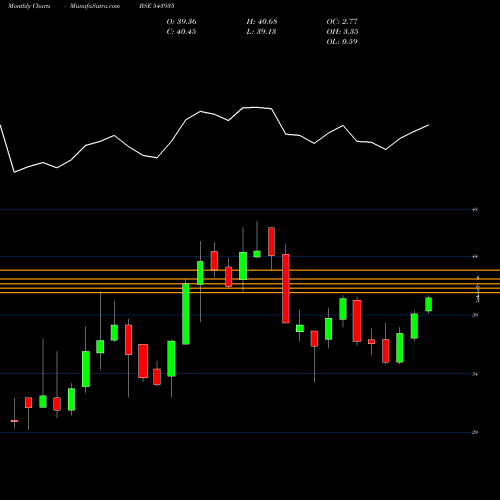Click the 'OL: 0.59' value

[342, 42]
